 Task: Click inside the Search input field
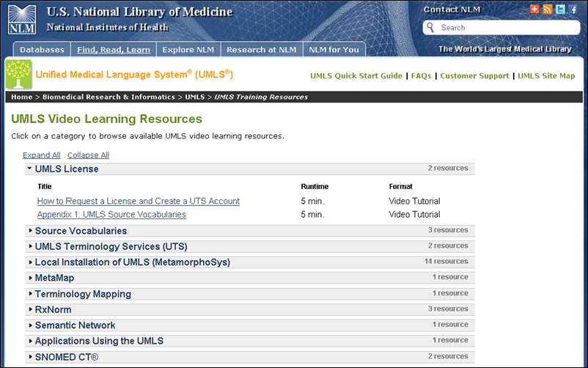pyautogui.click(x=501, y=28)
